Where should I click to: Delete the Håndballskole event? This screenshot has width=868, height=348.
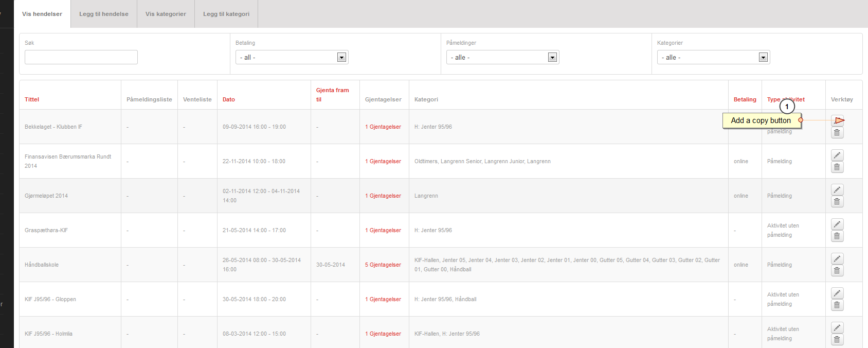[837, 271]
